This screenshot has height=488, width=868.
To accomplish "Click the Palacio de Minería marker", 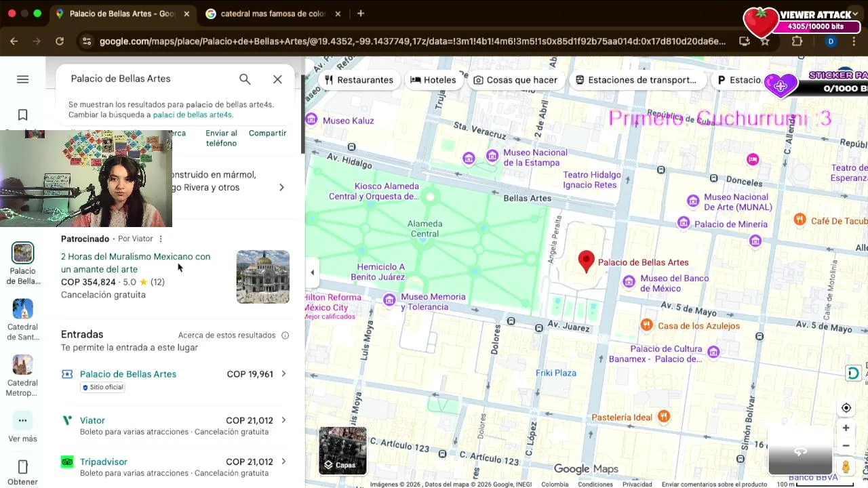I will click(684, 223).
